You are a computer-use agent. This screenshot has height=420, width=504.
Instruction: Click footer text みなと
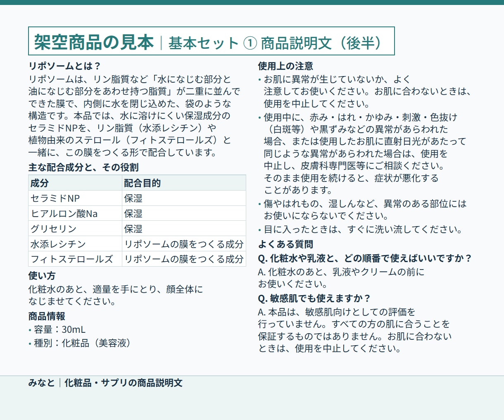tap(42, 383)
